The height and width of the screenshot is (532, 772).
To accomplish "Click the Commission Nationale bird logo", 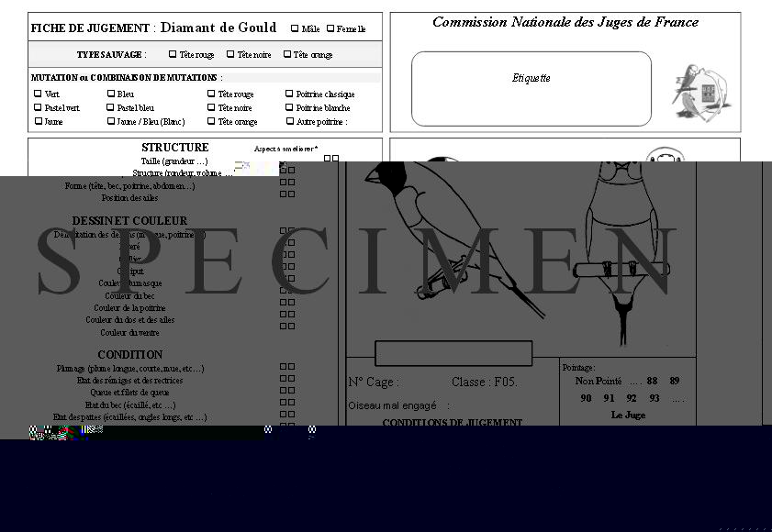I will point(702,92).
